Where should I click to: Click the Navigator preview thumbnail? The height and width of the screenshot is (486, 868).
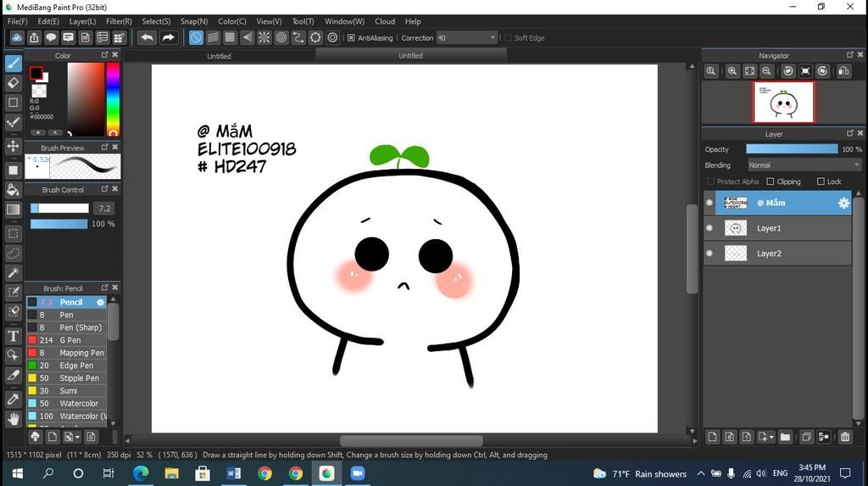coord(783,102)
